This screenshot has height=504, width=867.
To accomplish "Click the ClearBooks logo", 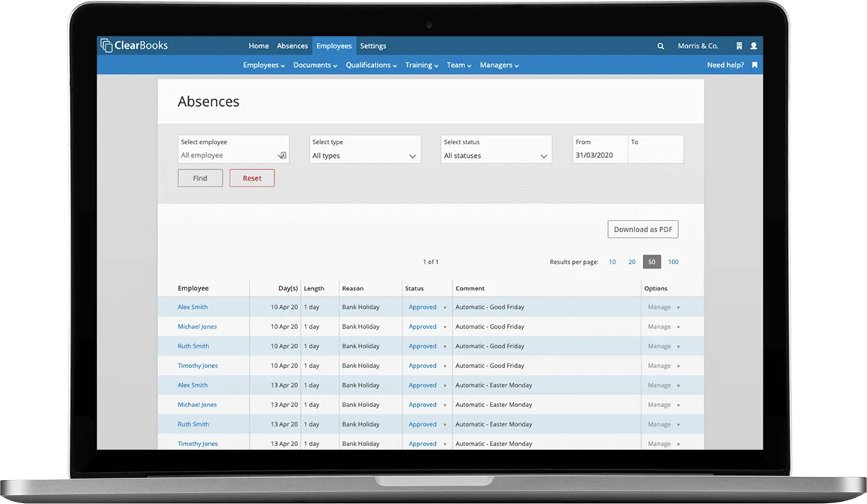I will 135,45.
